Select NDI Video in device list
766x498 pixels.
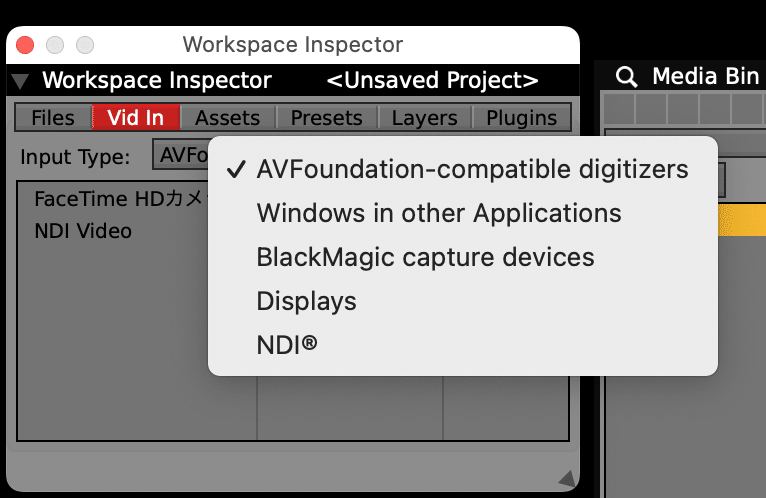pos(83,231)
